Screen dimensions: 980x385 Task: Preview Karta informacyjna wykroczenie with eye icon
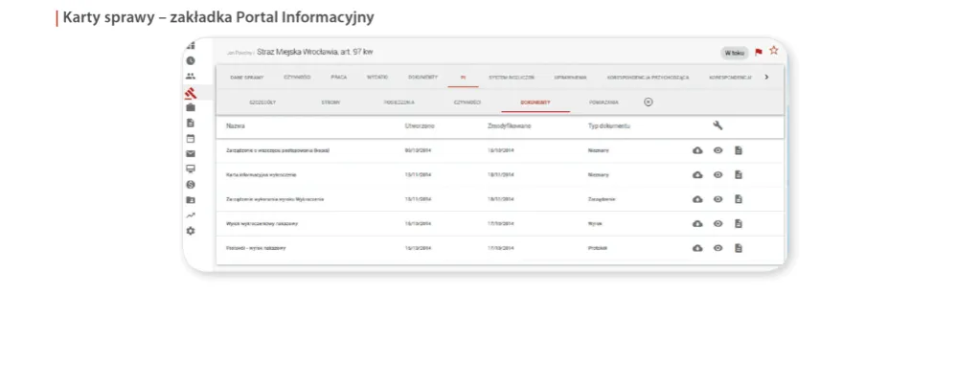pyautogui.click(x=718, y=175)
